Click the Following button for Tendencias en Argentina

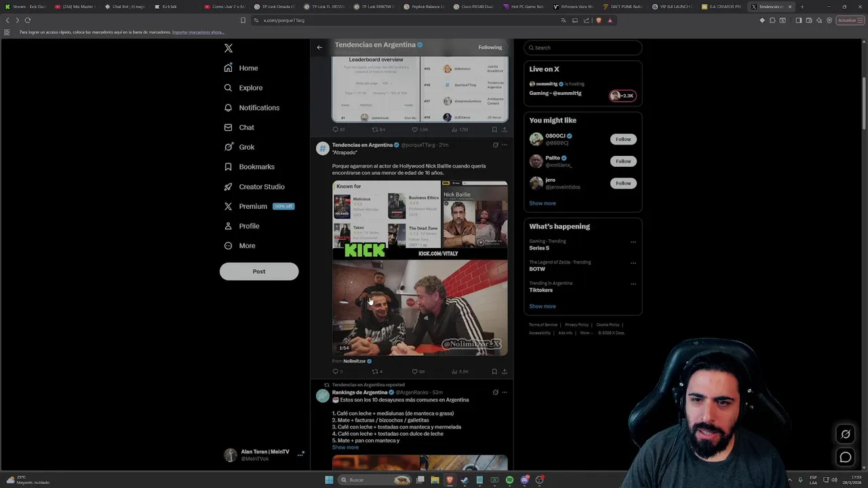[490, 47]
